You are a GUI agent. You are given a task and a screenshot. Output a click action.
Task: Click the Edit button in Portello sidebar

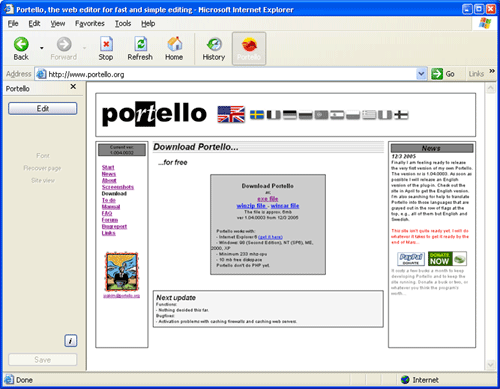point(43,108)
